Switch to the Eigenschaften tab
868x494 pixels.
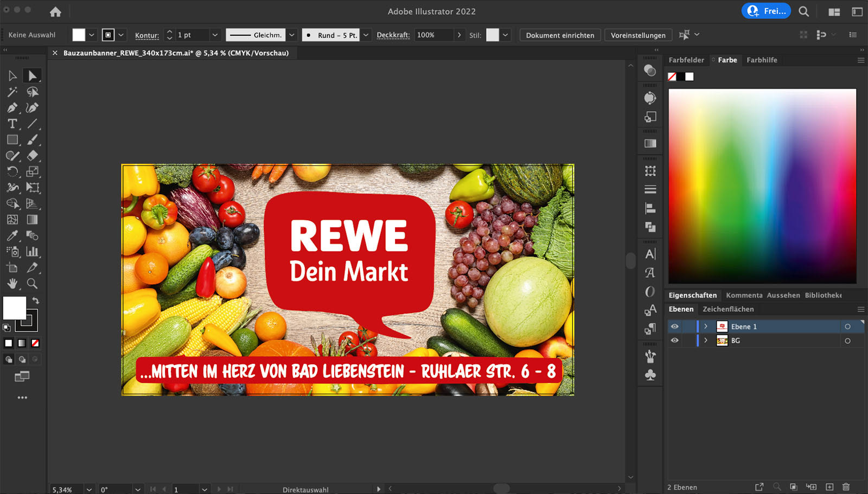click(693, 296)
